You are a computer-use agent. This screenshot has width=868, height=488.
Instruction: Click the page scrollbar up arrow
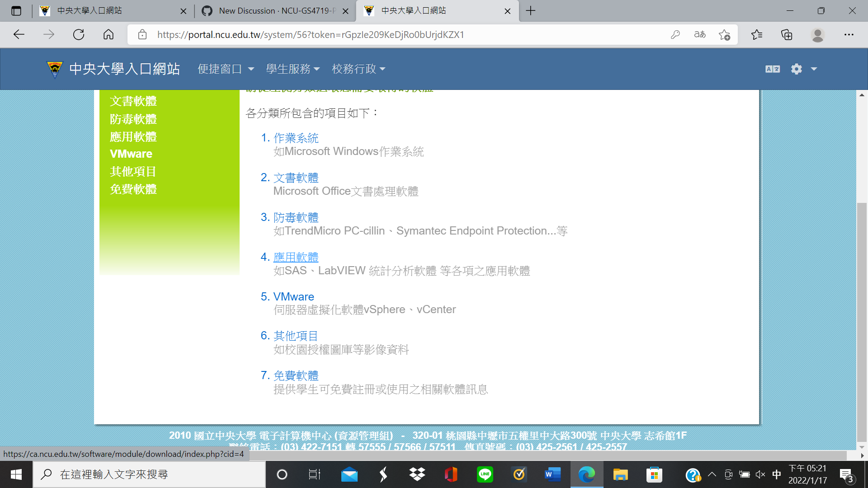tap(862, 94)
